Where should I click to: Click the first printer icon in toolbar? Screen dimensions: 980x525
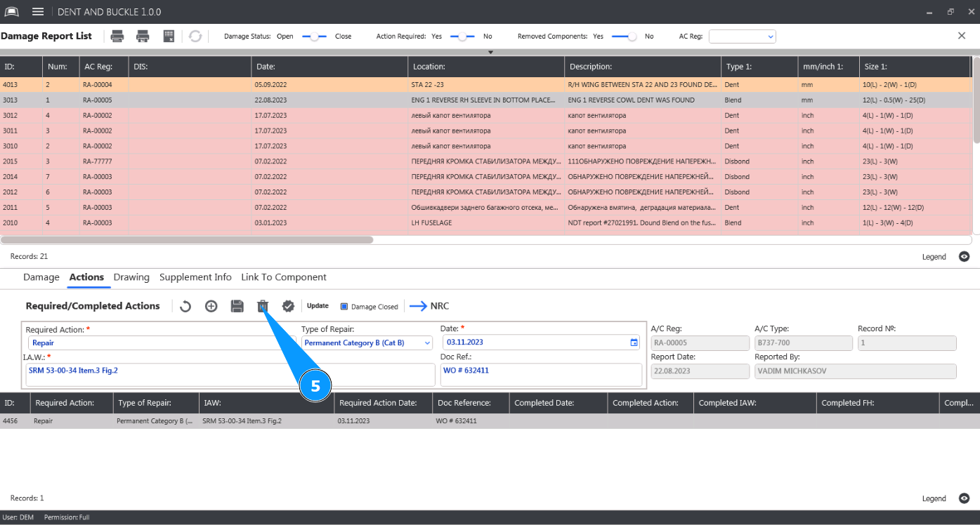pos(117,36)
